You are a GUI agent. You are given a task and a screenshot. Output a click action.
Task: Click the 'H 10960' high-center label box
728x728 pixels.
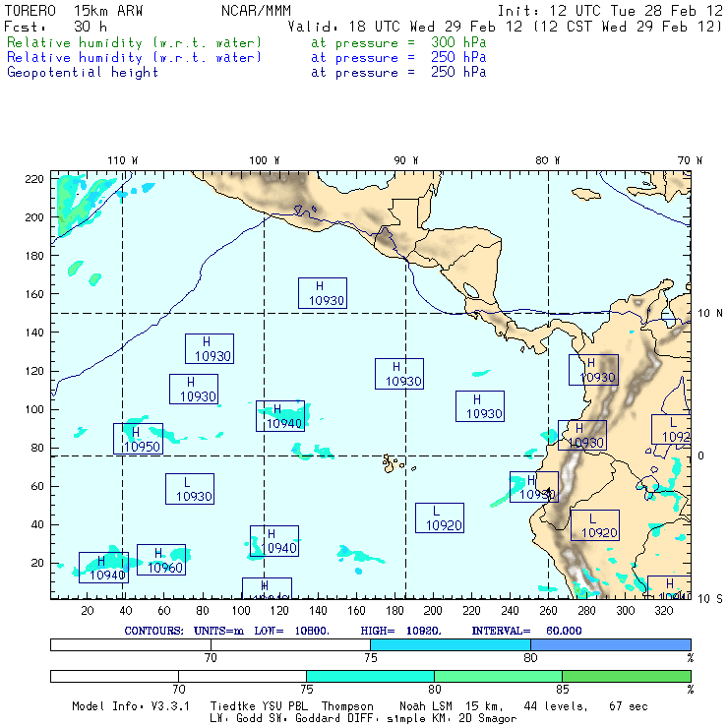[161, 560]
